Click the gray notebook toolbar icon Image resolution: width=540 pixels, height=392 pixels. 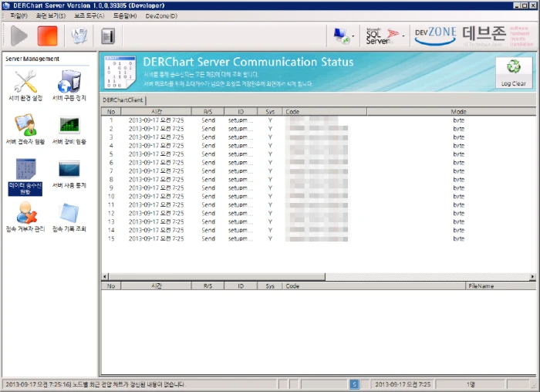pos(108,36)
